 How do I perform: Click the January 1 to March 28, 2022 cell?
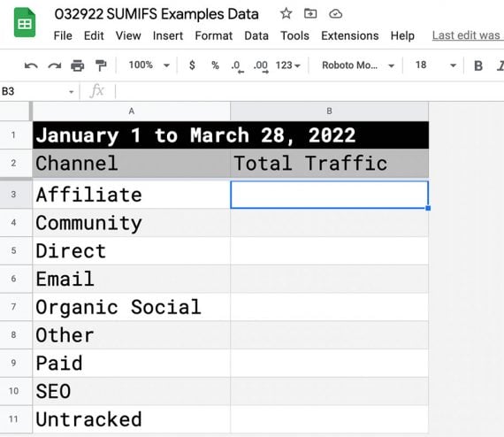coord(231,135)
